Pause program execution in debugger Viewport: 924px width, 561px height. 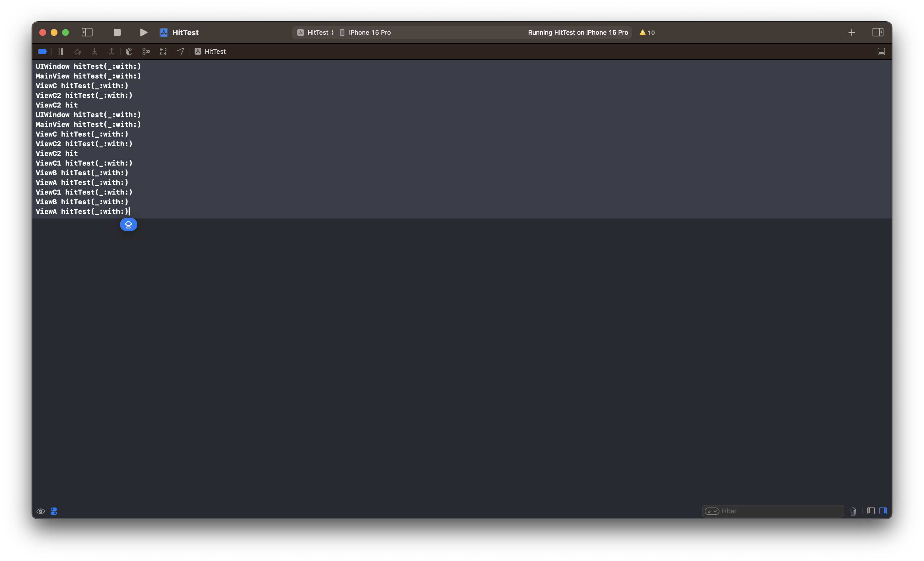[60, 52]
